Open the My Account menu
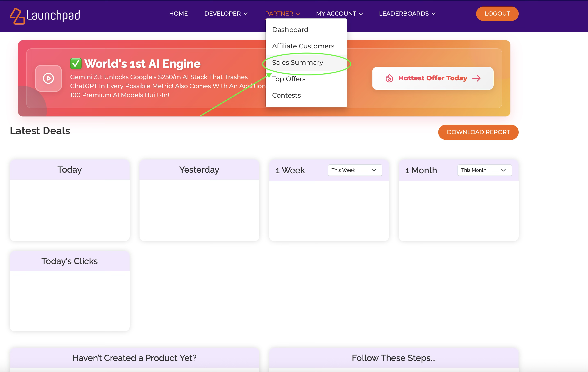 click(339, 14)
